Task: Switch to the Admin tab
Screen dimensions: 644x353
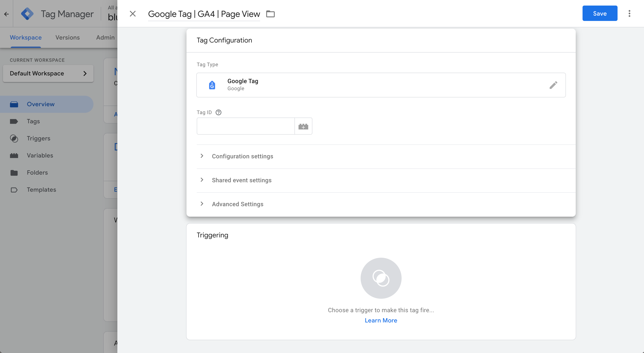Action: click(x=105, y=38)
